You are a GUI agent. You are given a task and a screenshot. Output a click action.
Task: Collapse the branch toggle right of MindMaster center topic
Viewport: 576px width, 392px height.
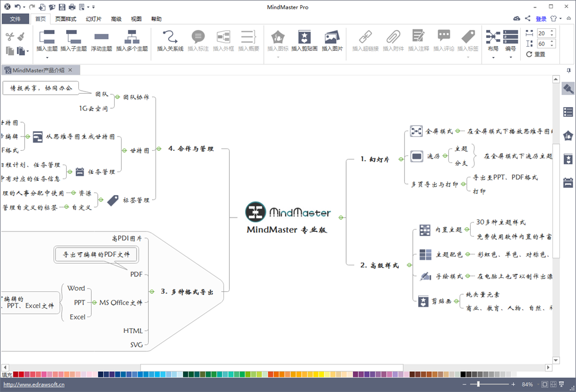[x=341, y=218]
